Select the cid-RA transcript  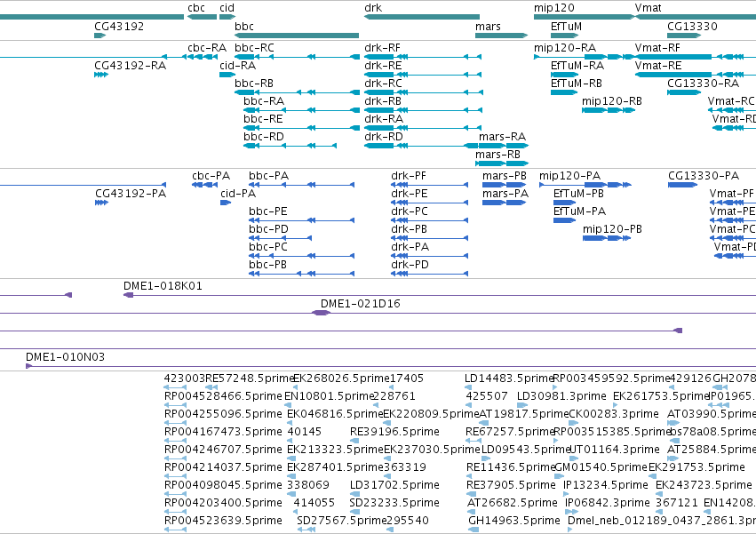pos(227,75)
